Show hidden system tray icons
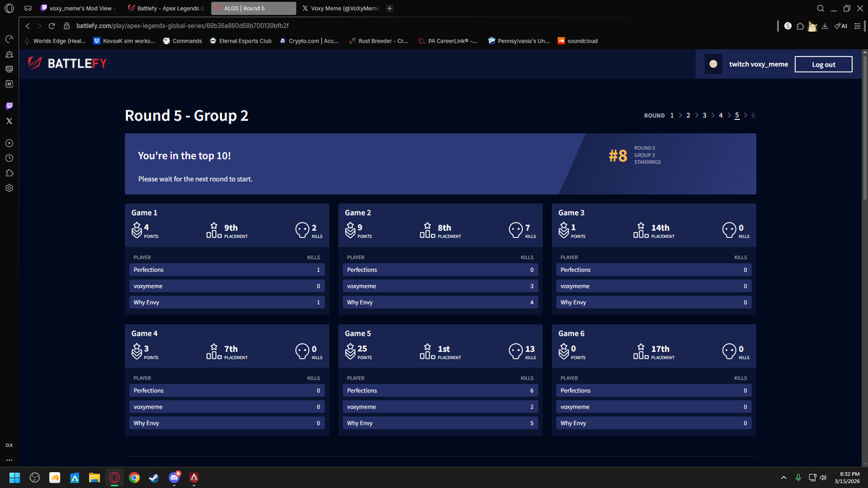 point(783,478)
